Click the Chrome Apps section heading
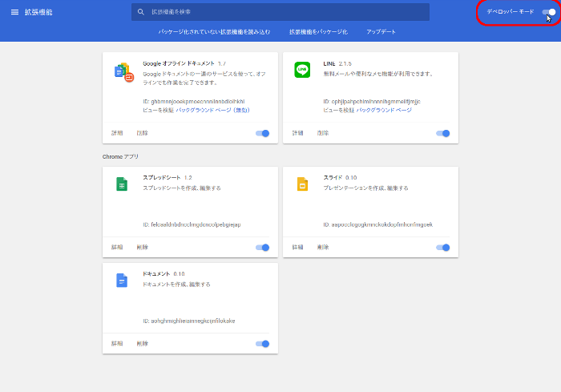Screen dimensions: 561x392 [120, 157]
